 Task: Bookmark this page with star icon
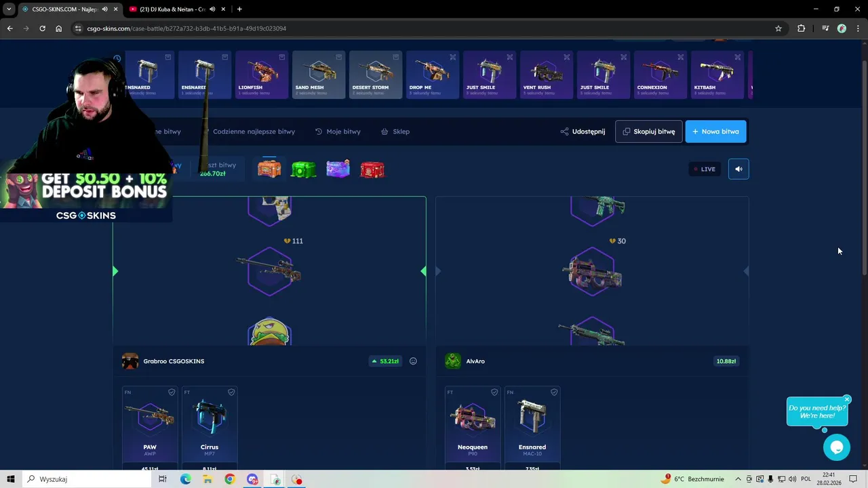pyautogui.click(x=778, y=28)
